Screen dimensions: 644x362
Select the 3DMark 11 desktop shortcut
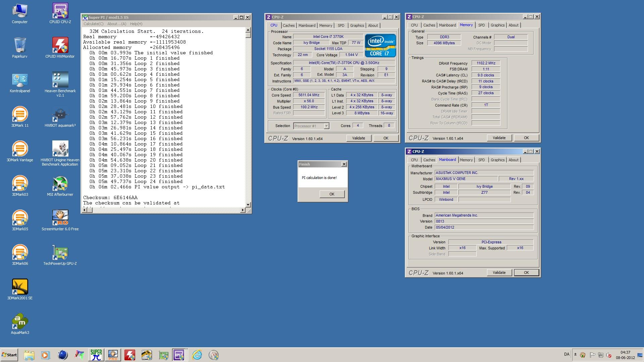pos(20,117)
